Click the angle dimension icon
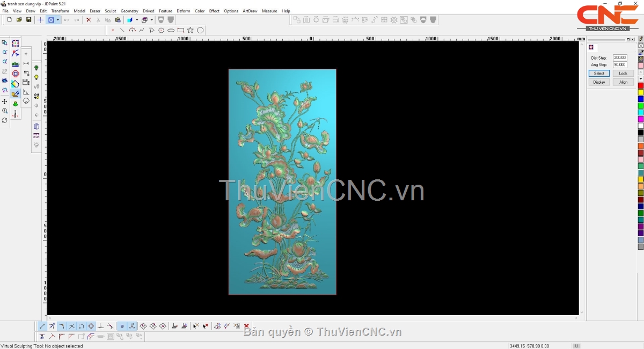Screen dimensions: 644x349 (x=26, y=92)
